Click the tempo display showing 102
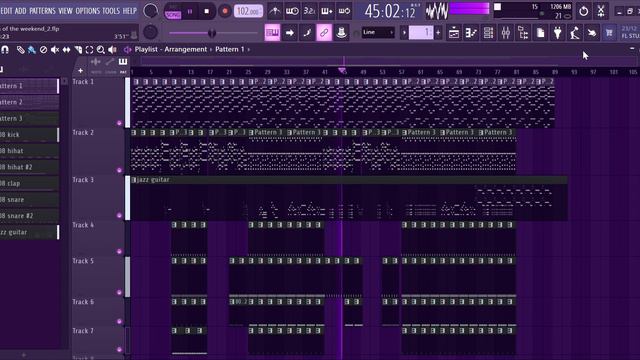Image resolution: width=640 pixels, height=360 pixels. 248,11
